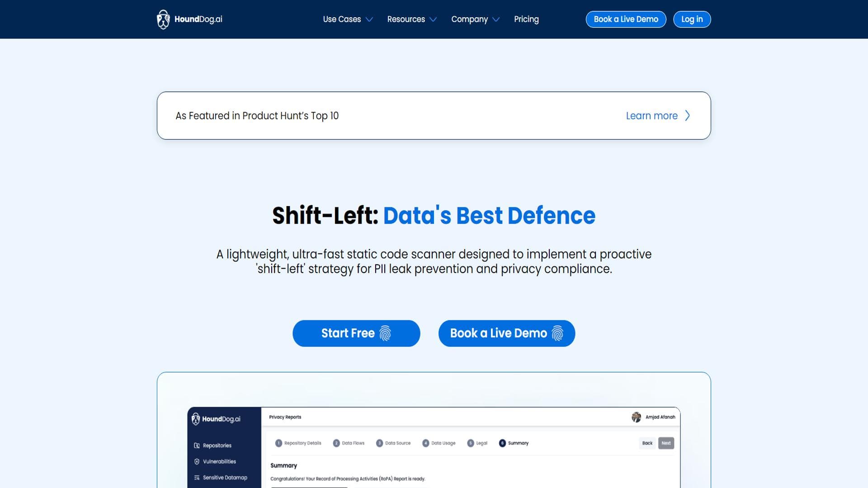
Task: Click the Sensitive Datamap icon
Action: (x=197, y=478)
